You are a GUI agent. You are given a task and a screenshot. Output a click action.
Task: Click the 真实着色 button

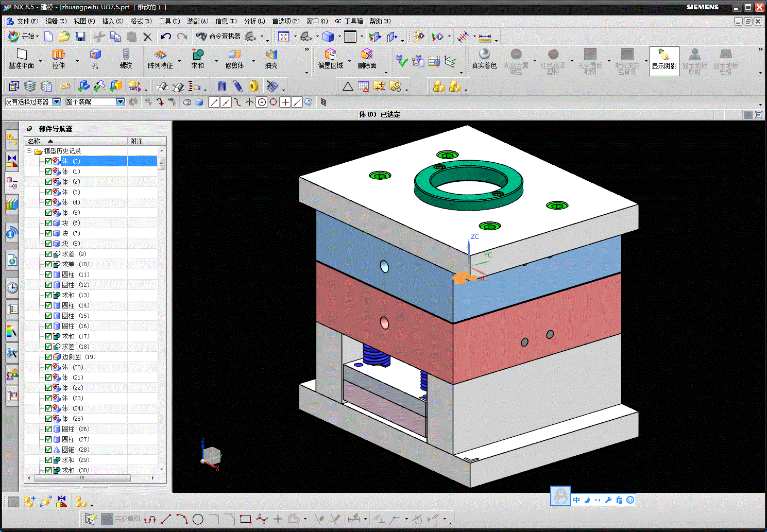484,58
